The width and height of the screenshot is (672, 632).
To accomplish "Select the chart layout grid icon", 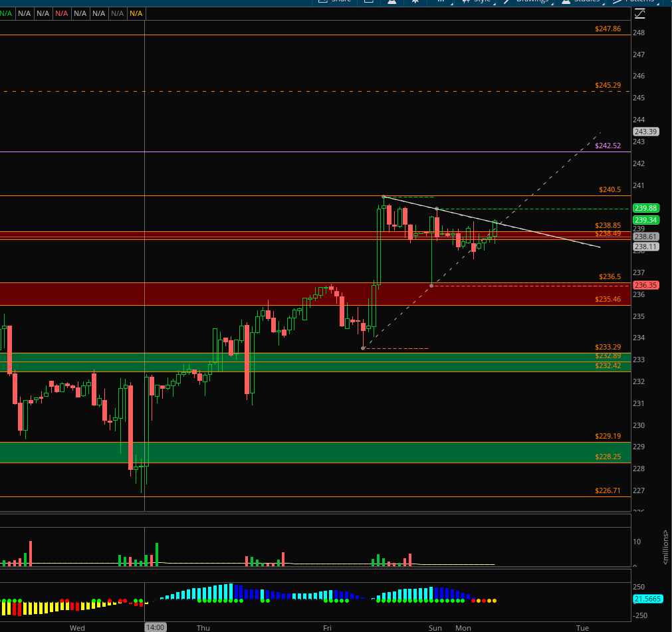I will [x=370, y=1].
